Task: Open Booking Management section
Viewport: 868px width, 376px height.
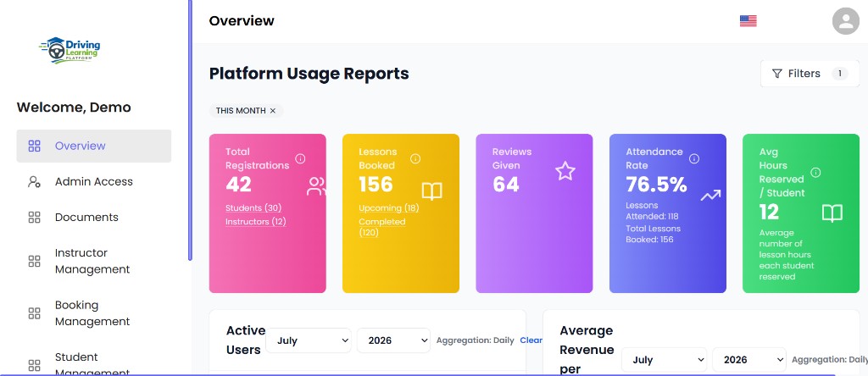Action: pyautogui.click(x=93, y=313)
